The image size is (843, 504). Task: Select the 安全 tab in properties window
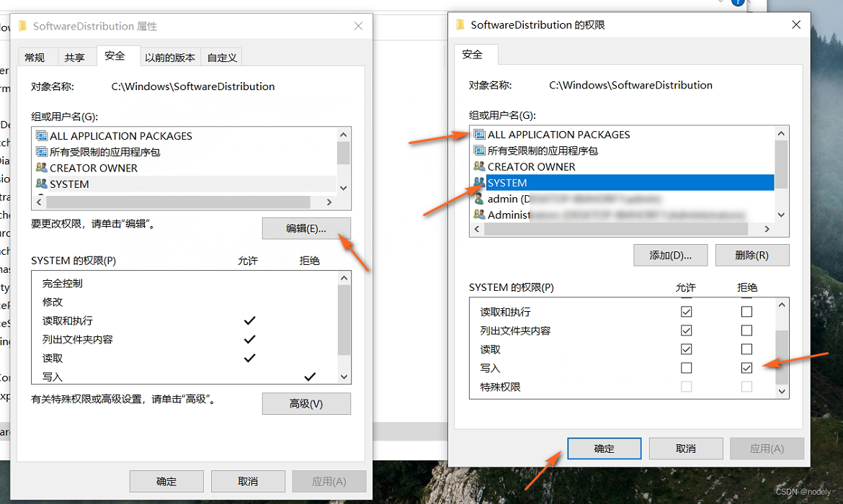point(115,56)
